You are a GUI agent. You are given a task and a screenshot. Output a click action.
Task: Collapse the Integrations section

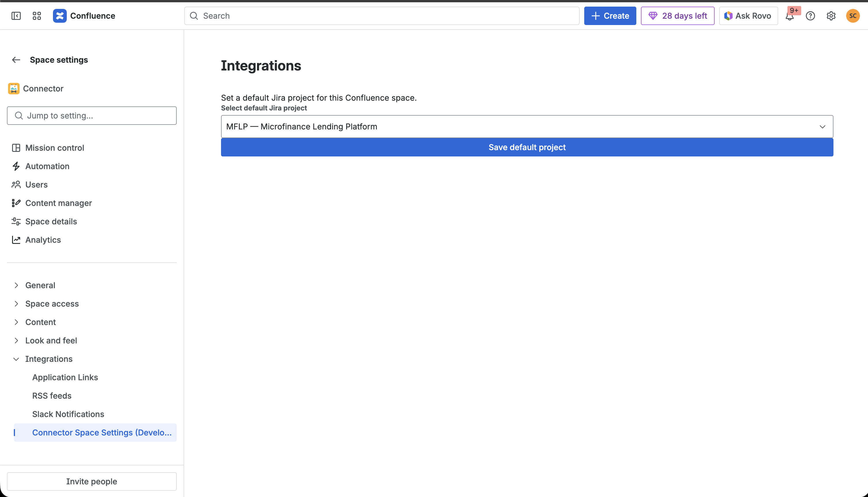pyautogui.click(x=16, y=359)
